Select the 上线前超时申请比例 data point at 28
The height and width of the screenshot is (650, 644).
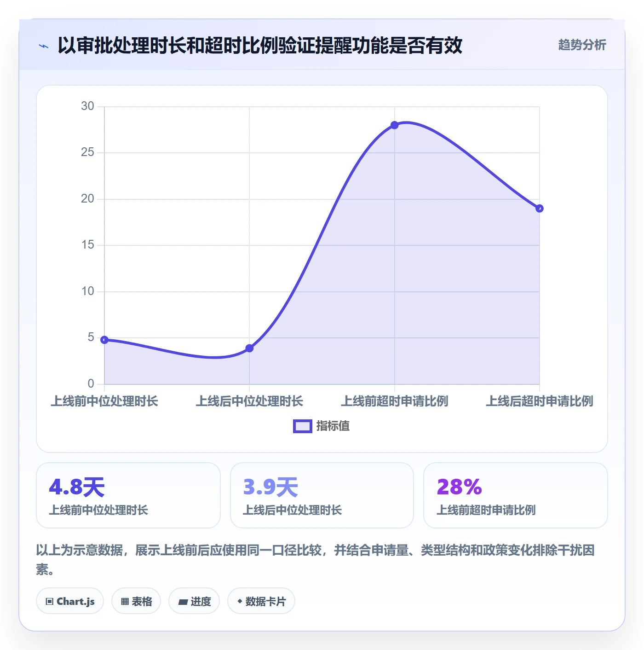pyautogui.click(x=394, y=125)
